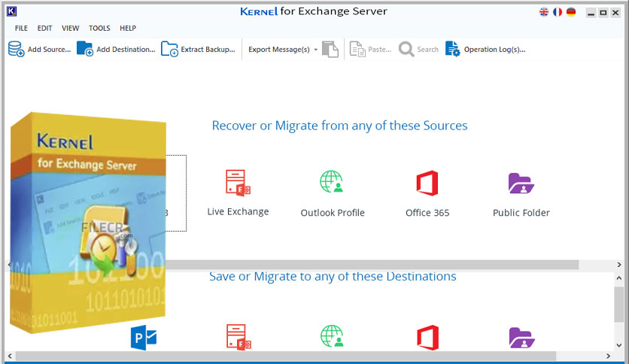This screenshot has height=364, width=629.
Task: Click the Operation Logs gear document icon
Action: (452, 49)
